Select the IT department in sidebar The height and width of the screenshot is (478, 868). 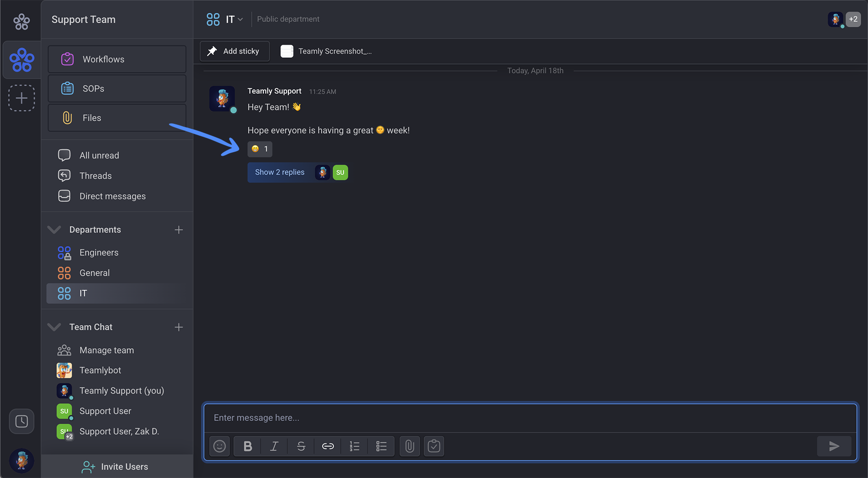pyautogui.click(x=117, y=293)
